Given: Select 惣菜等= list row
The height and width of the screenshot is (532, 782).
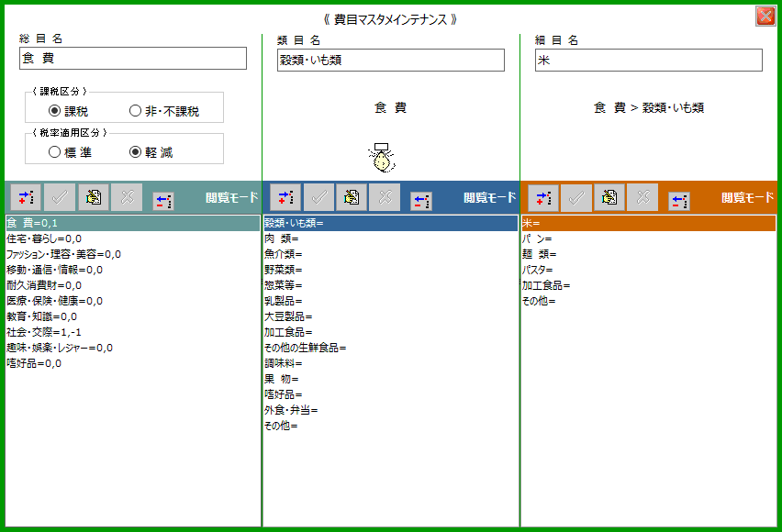Looking at the screenshot, I should point(391,285).
